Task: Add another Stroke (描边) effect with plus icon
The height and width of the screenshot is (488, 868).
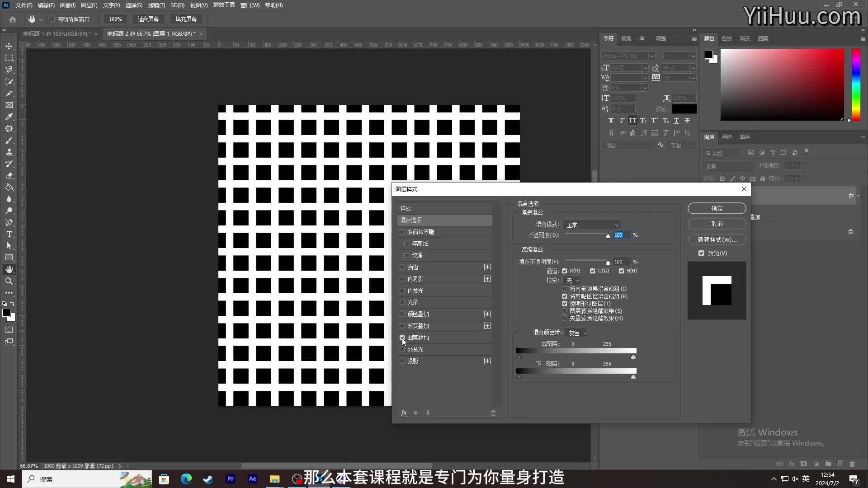Action: (x=487, y=267)
